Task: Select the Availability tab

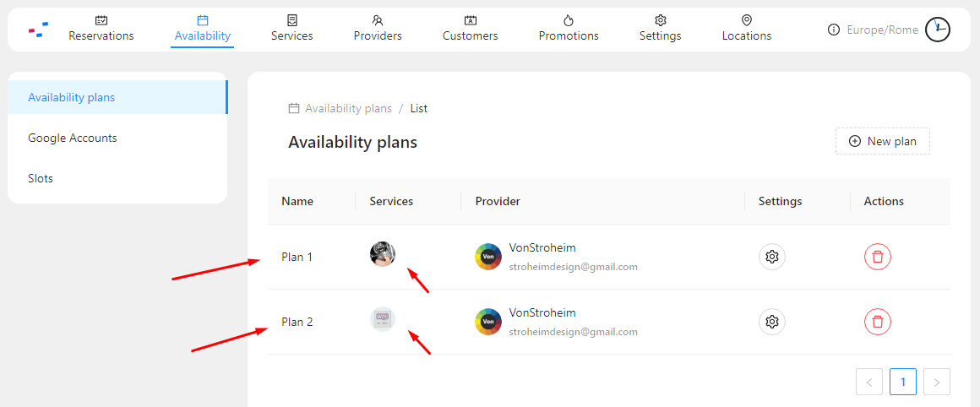Action: (x=203, y=29)
